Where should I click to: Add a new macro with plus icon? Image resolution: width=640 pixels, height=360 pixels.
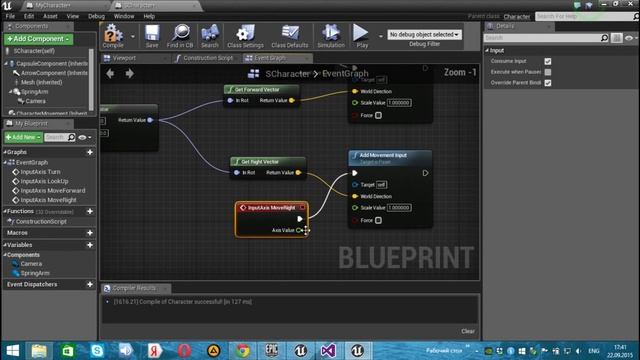point(90,233)
